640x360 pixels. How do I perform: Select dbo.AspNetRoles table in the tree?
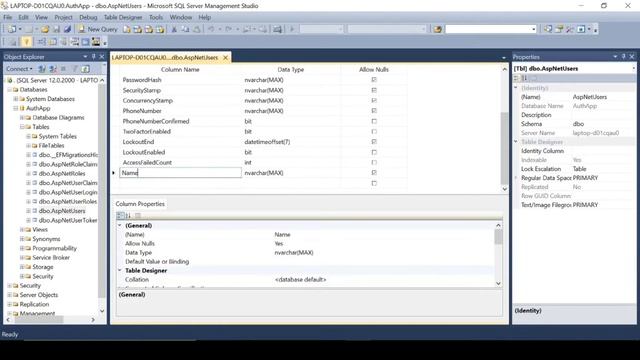[62, 173]
